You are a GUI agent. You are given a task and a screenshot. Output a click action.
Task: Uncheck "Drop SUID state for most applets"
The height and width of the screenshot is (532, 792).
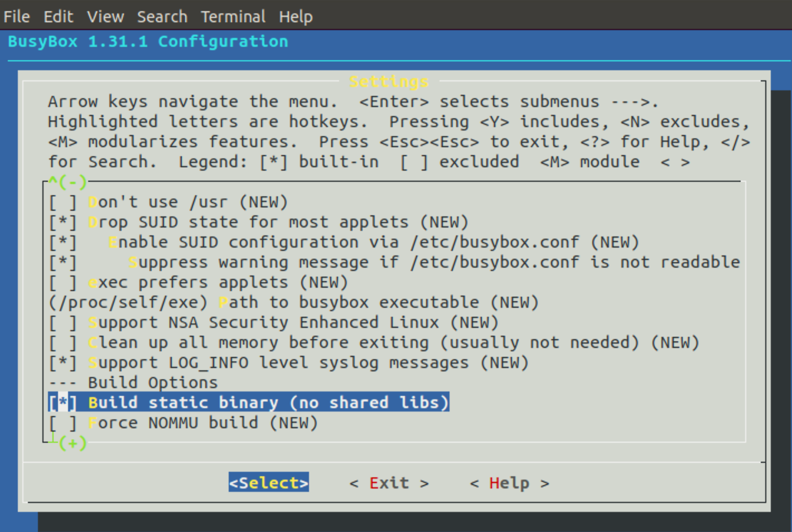tap(62, 222)
